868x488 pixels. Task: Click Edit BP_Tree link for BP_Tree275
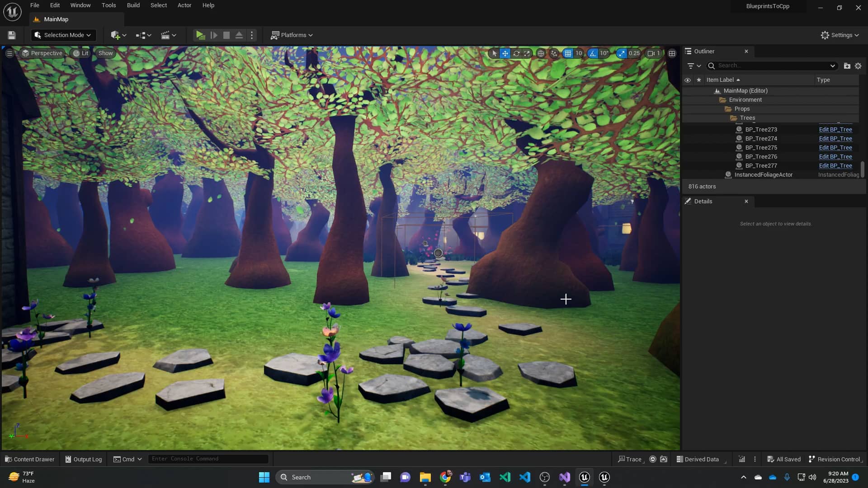tap(835, 148)
